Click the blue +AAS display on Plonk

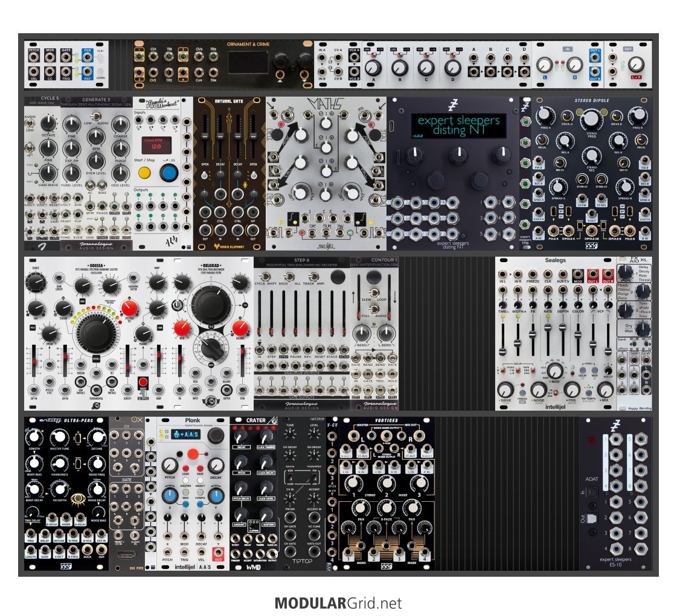point(185,434)
